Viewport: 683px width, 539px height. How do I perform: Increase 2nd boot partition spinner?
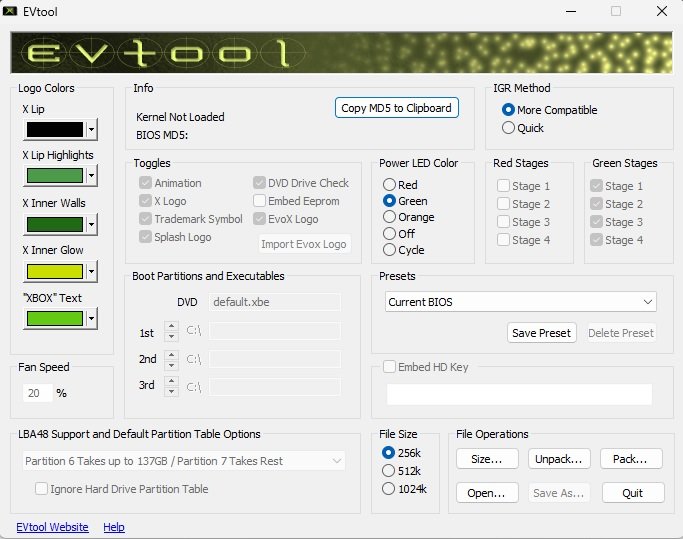172,354
